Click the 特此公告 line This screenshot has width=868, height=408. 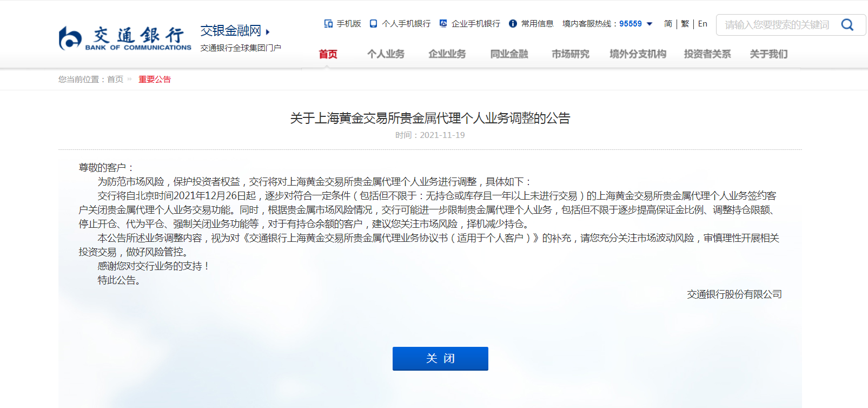tap(120, 280)
